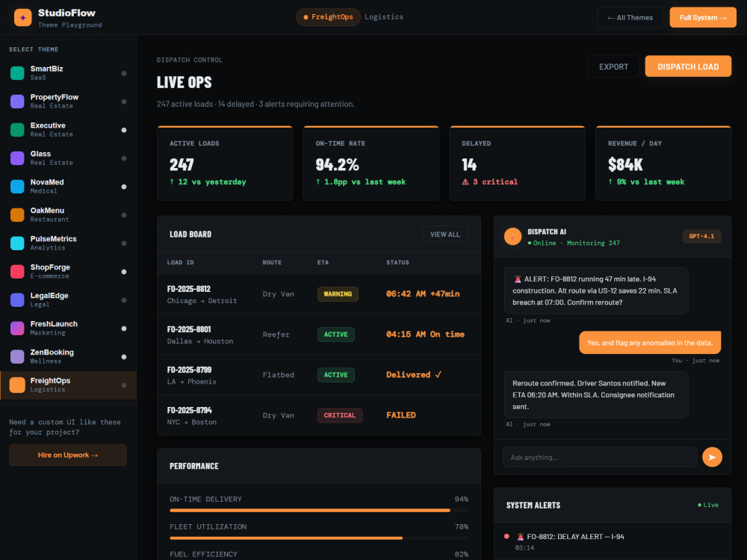747x560 pixels.
Task: Select the Executive green theme icon
Action: (x=17, y=129)
